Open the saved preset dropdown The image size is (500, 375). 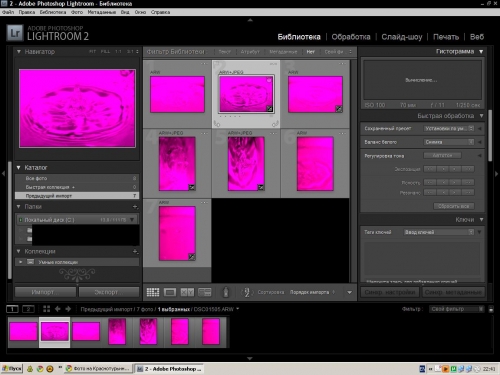(449, 128)
